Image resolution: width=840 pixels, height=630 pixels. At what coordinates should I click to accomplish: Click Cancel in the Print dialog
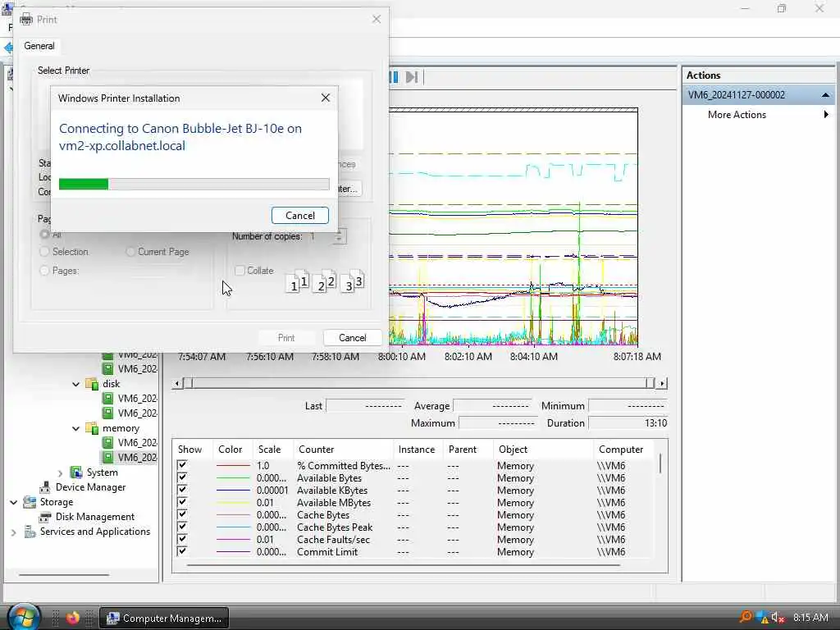coord(353,338)
